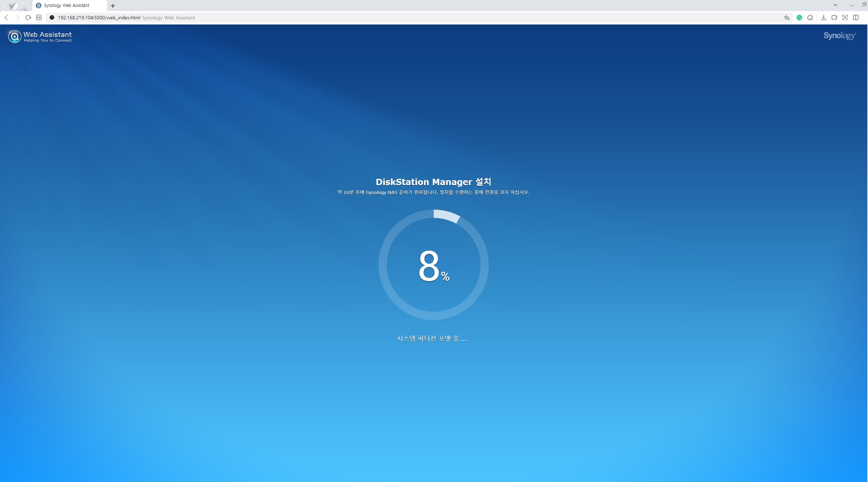868x482 pixels.
Task: Open the Grammarly extension icon
Action: click(x=799, y=18)
